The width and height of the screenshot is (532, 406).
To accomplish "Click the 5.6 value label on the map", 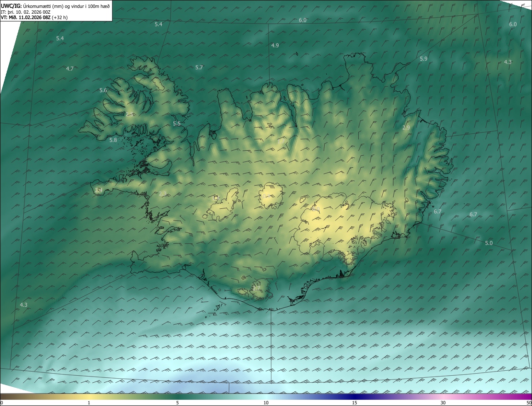I will pos(103,90).
